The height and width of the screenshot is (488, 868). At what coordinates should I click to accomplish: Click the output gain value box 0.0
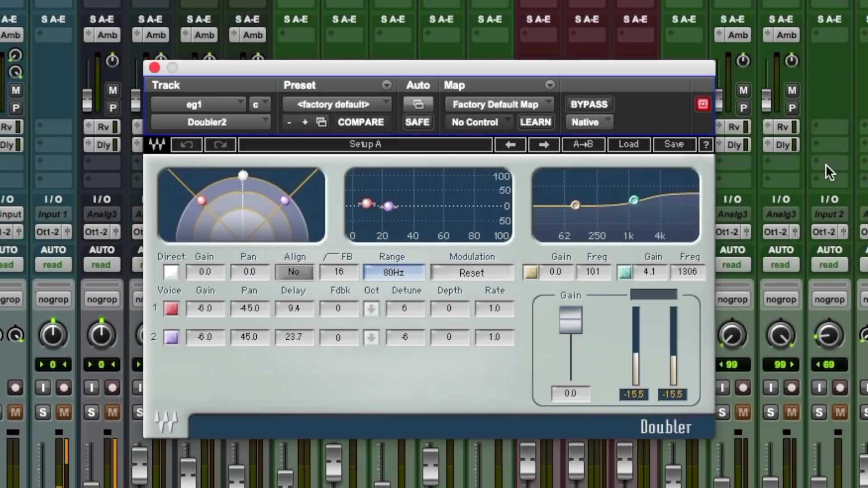(570, 394)
